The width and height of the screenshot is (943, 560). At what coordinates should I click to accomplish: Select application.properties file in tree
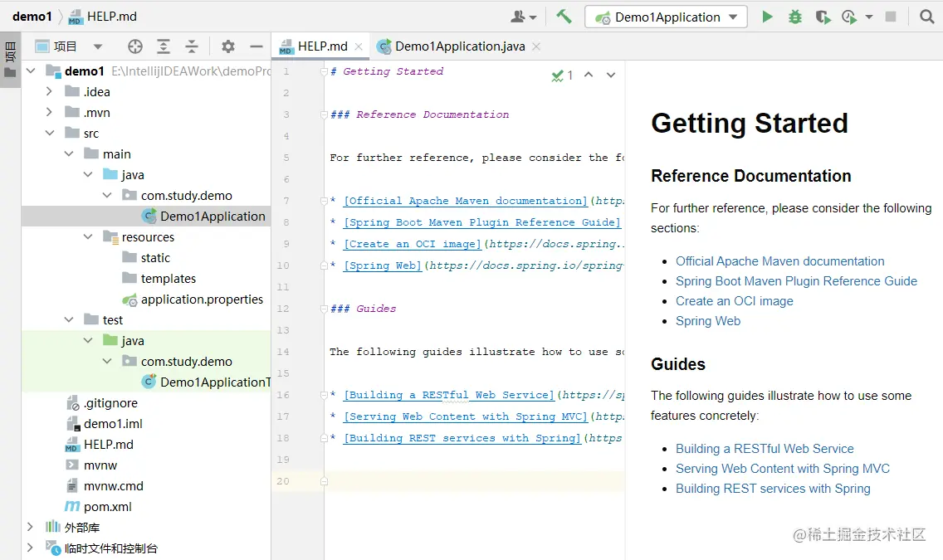pyautogui.click(x=193, y=299)
